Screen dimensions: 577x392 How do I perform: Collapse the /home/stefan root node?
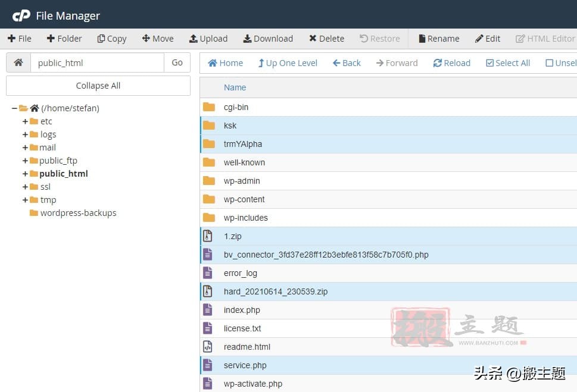click(14, 108)
